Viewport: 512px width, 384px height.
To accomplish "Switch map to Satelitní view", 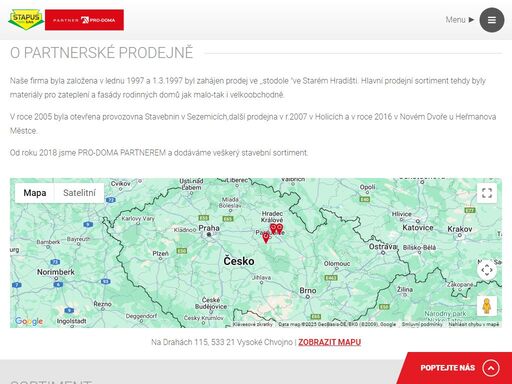I will pos(79,193).
